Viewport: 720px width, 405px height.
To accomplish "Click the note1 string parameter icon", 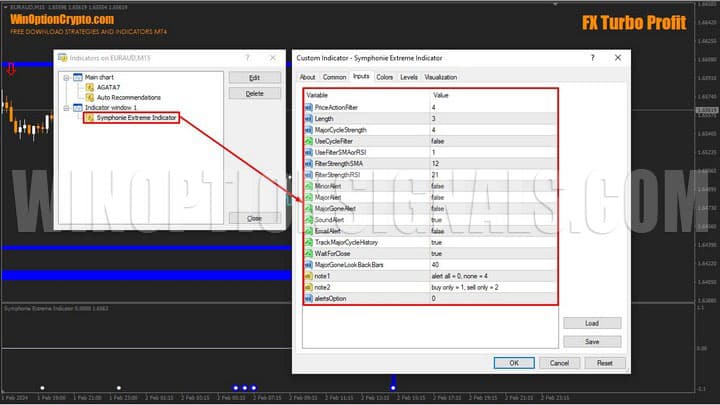I will 309,276.
